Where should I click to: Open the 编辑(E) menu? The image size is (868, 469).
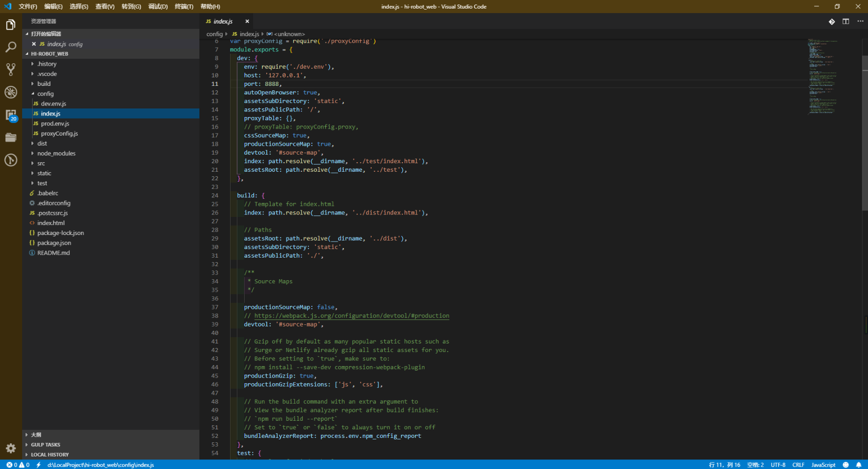[53, 7]
